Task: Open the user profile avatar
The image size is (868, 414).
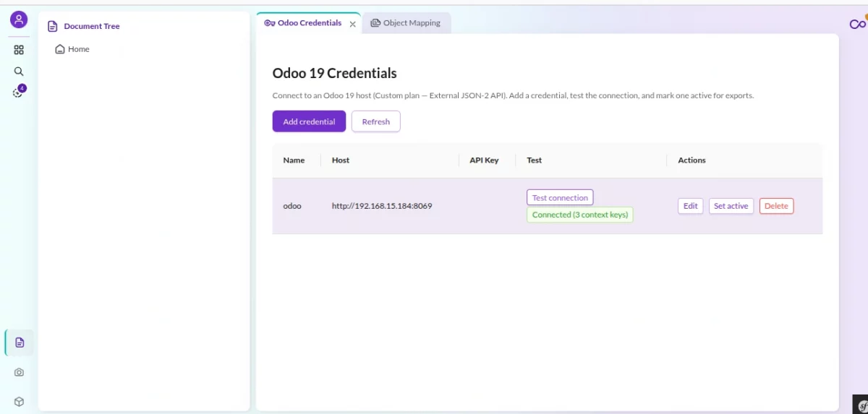Action: coord(19,20)
